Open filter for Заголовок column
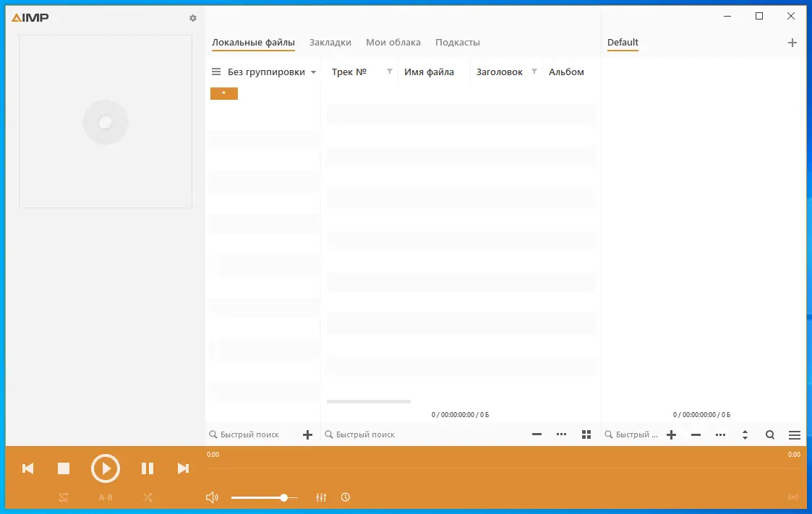This screenshot has height=514, width=812. pyautogui.click(x=534, y=72)
